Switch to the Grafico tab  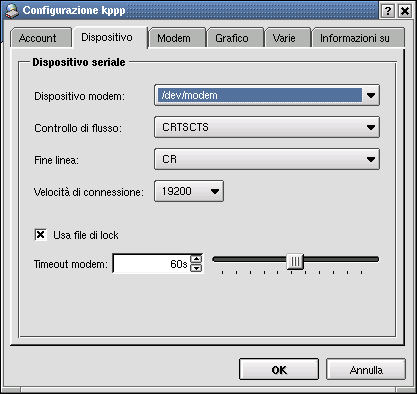[x=235, y=38]
